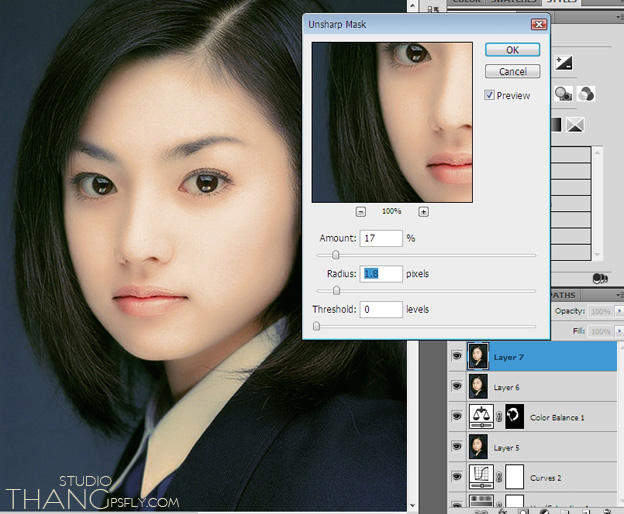This screenshot has width=624, height=514.
Task: Click the Threshold input field
Action: click(x=381, y=310)
